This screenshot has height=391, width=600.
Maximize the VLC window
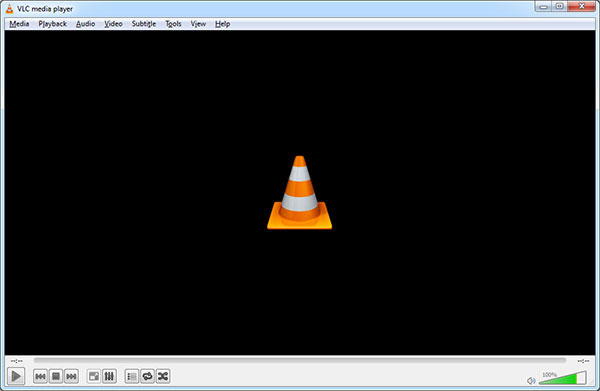point(559,6)
